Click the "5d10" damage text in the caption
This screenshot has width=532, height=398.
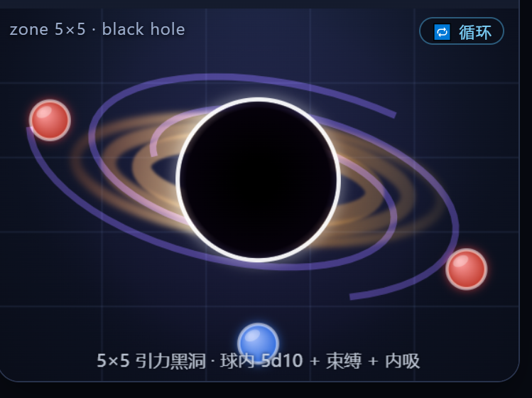(282, 360)
